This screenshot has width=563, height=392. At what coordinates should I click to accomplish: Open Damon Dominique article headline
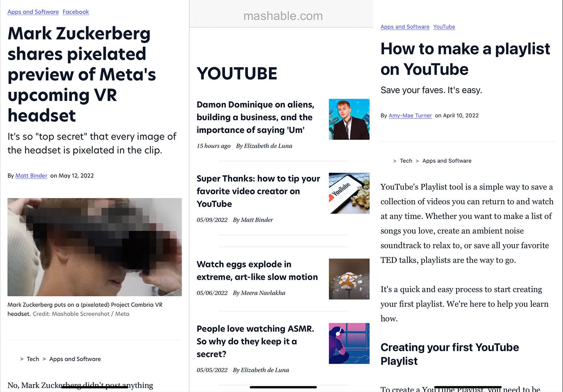256,117
